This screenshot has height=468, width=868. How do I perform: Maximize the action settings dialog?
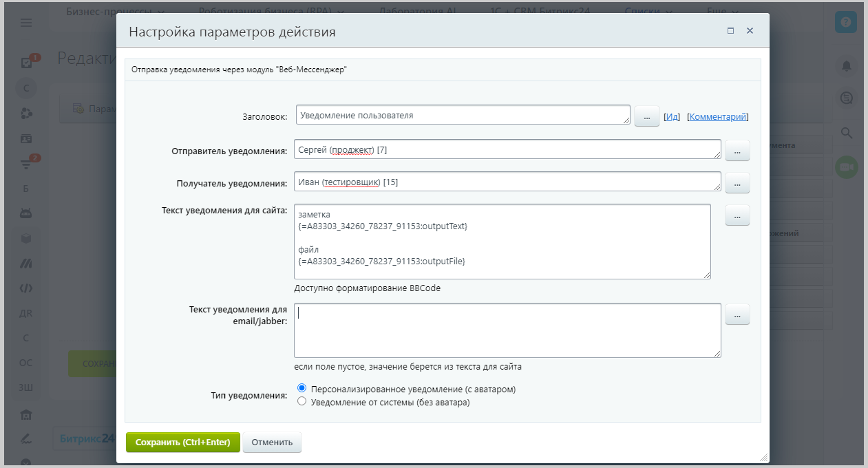click(730, 31)
